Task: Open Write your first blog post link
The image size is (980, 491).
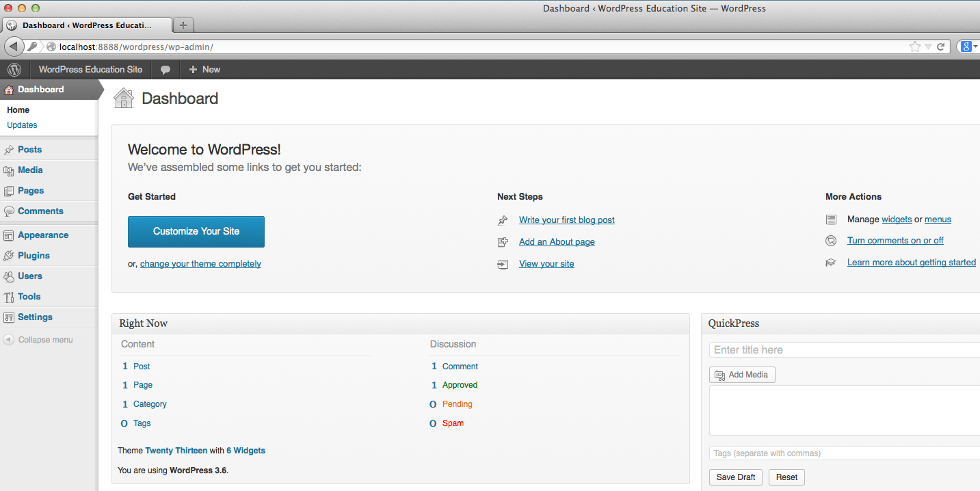Action: pyautogui.click(x=567, y=220)
